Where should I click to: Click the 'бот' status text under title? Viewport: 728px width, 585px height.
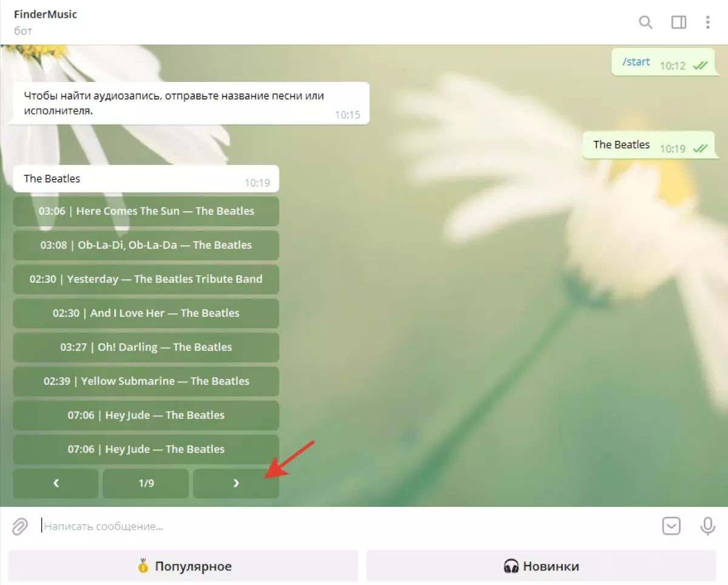point(23,30)
